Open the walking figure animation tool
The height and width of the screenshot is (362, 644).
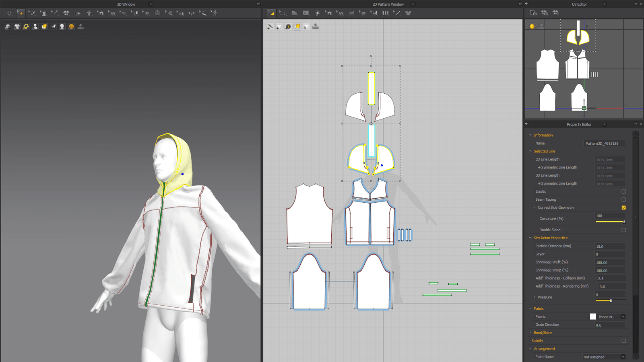click(x=215, y=13)
